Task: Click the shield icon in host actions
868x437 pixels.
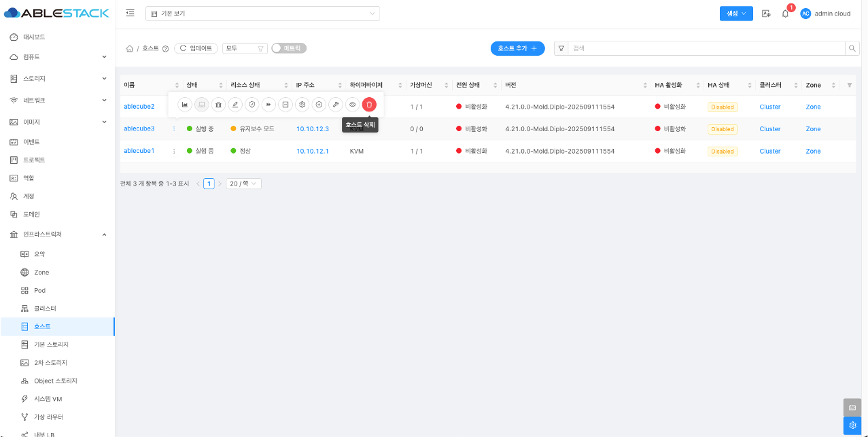Action: (x=251, y=105)
